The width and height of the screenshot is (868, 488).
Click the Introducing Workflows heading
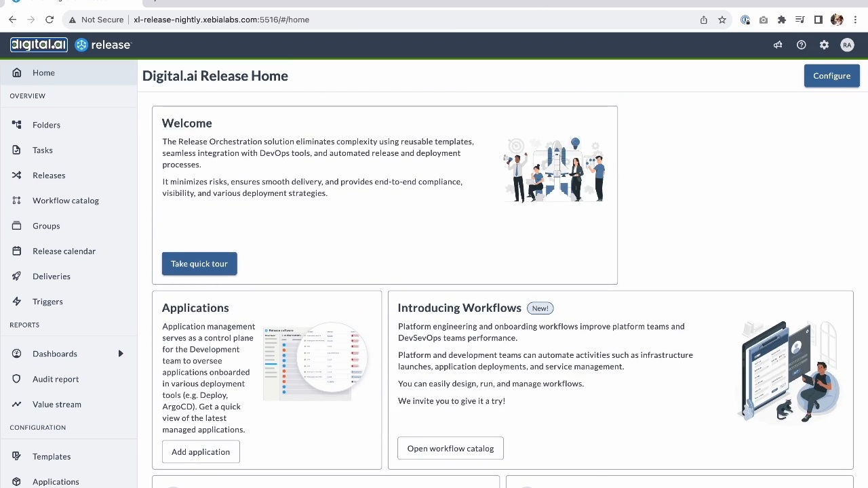click(459, 308)
